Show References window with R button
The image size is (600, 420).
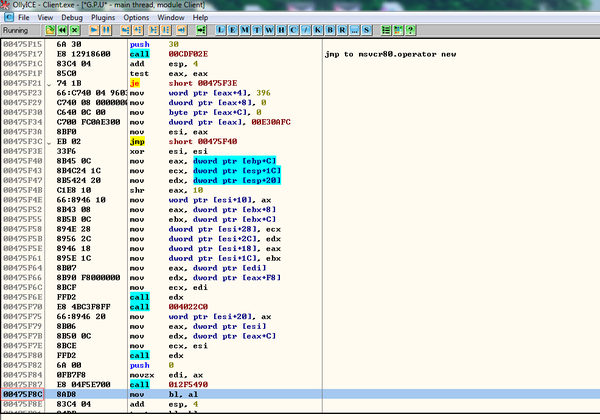click(343, 31)
